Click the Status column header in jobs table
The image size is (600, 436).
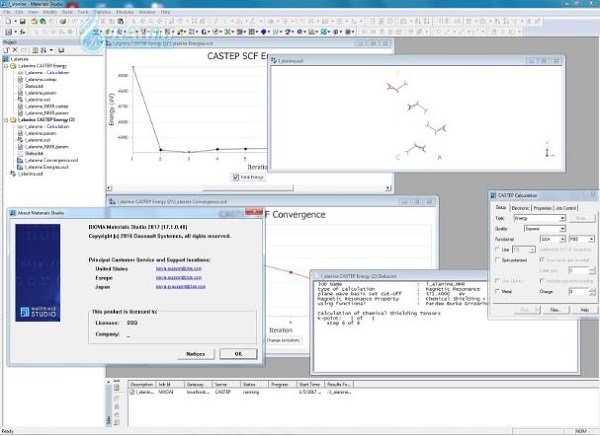[254, 384]
